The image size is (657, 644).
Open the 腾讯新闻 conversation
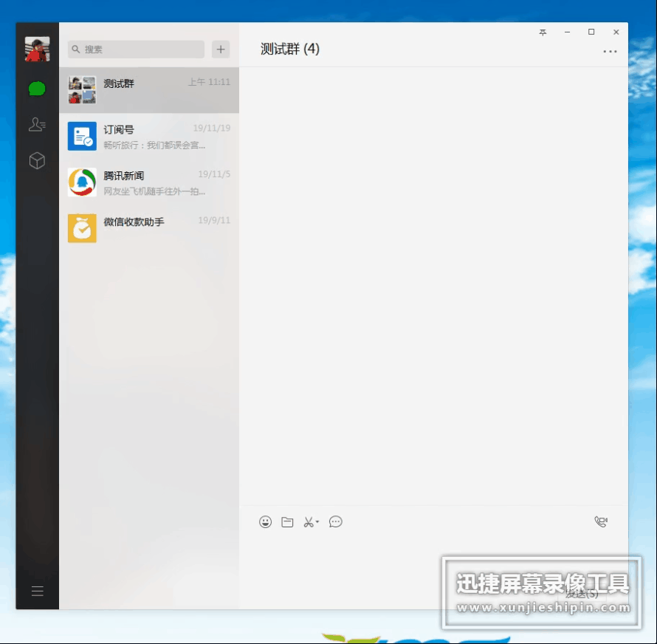[149, 182]
